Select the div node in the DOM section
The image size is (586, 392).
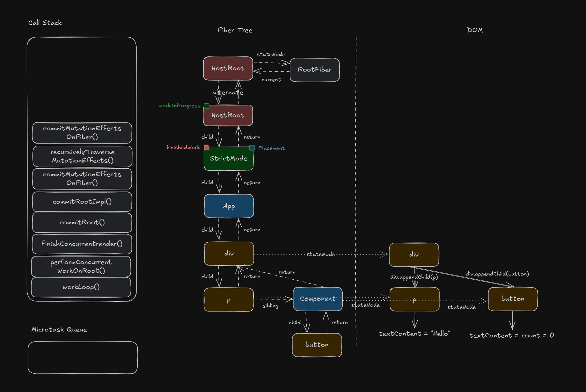point(414,255)
